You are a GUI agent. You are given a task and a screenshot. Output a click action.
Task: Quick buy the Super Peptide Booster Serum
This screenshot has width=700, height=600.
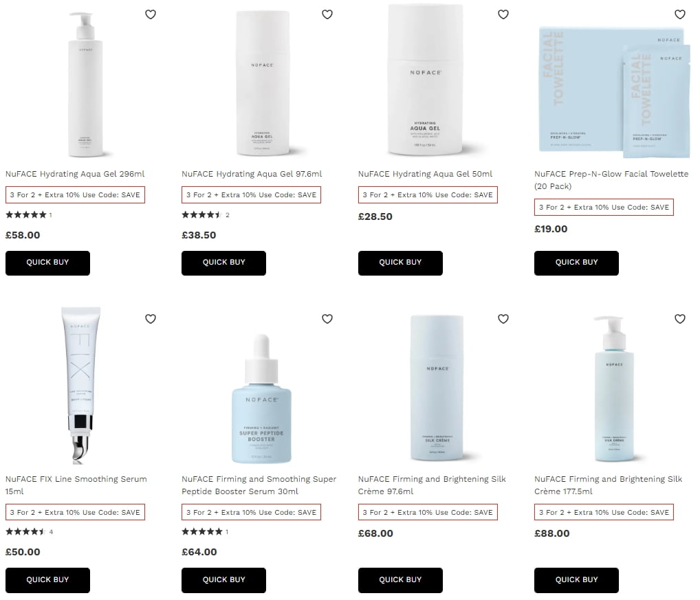pos(223,580)
